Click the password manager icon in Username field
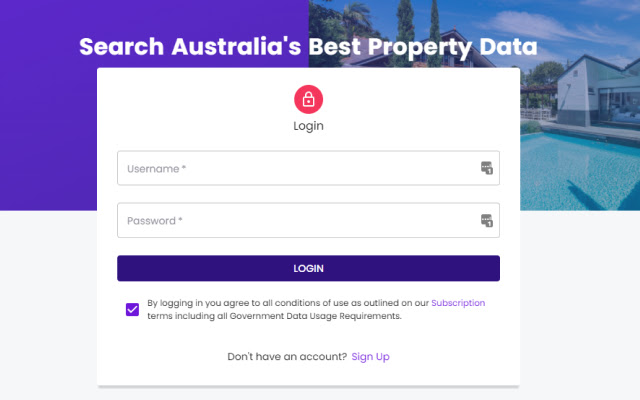 coord(487,168)
